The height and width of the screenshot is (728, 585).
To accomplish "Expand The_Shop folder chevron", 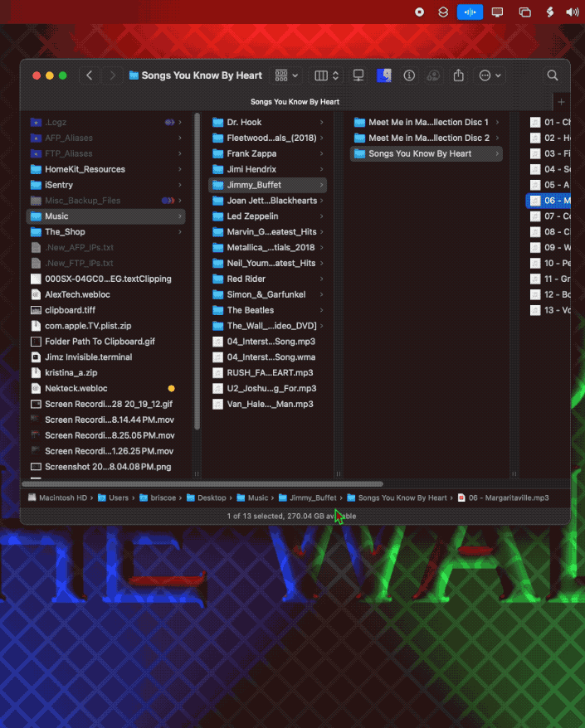I will [180, 231].
